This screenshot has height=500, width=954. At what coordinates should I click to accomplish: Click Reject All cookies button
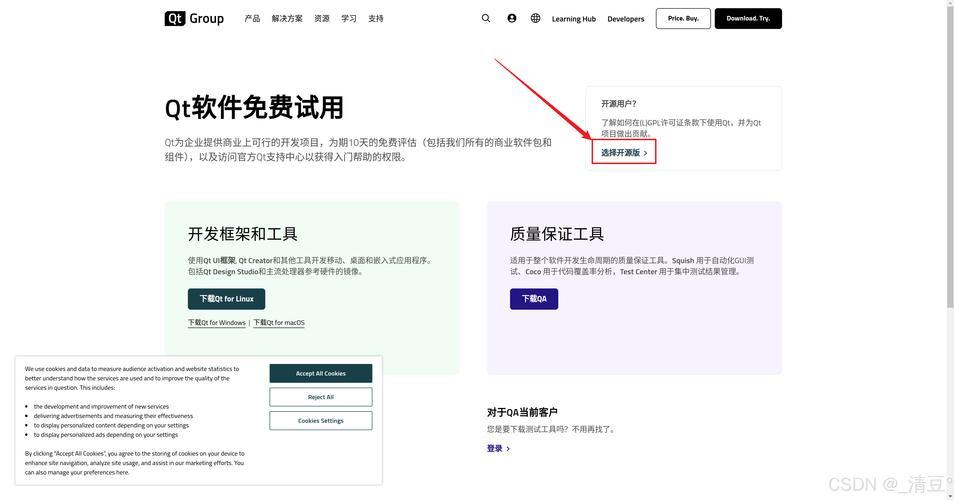point(321,397)
